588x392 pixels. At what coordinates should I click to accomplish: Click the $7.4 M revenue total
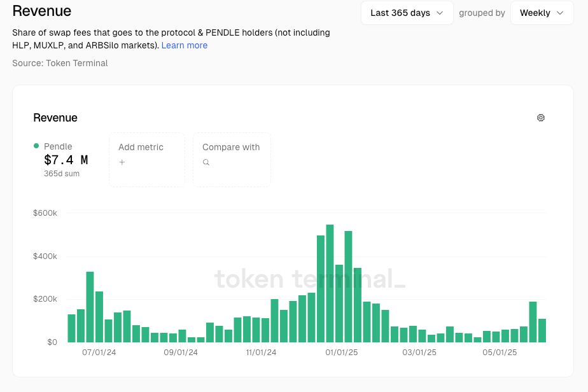pos(66,160)
